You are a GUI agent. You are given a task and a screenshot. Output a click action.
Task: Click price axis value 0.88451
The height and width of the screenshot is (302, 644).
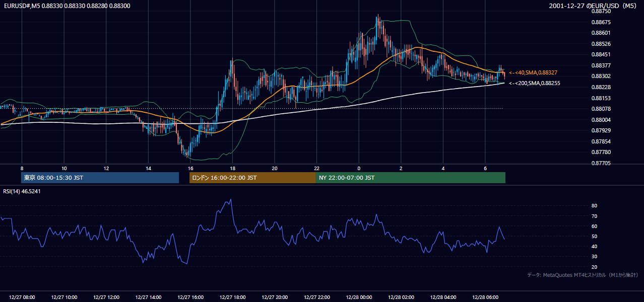pyautogui.click(x=601, y=55)
